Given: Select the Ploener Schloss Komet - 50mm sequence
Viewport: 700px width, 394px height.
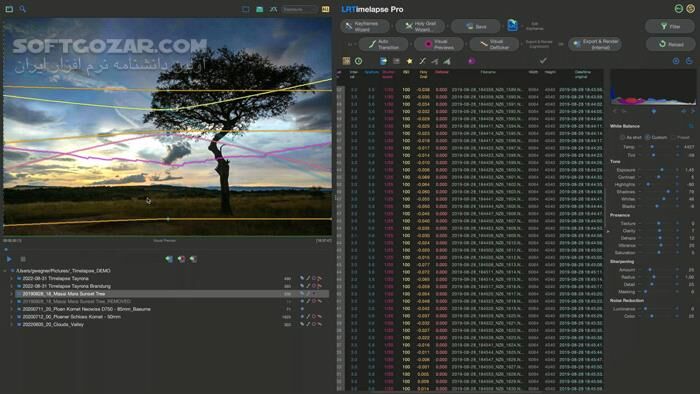Looking at the screenshot, I should [x=71, y=317].
